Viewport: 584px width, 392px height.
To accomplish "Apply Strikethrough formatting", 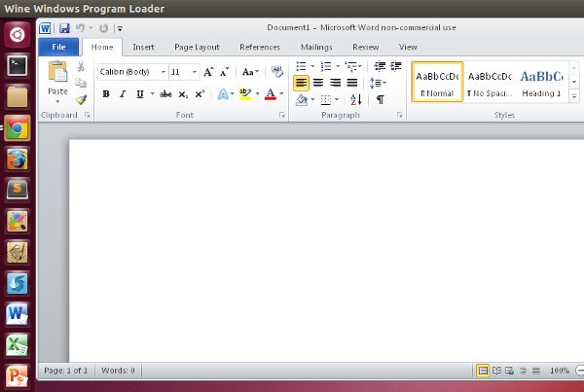I will click(165, 94).
